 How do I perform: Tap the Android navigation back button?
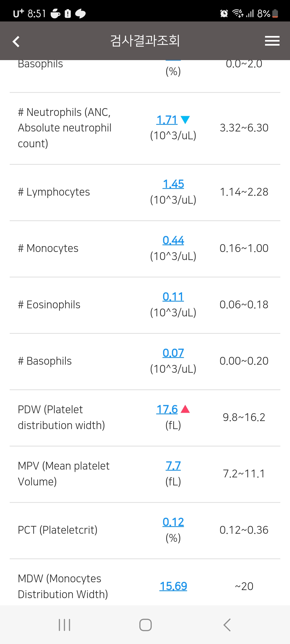(227, 625)
